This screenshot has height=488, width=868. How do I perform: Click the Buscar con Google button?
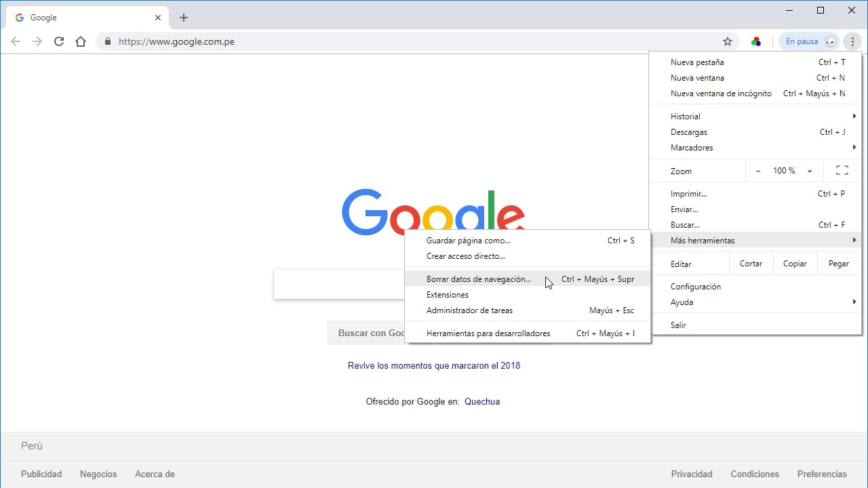click(x=366, y=333)
